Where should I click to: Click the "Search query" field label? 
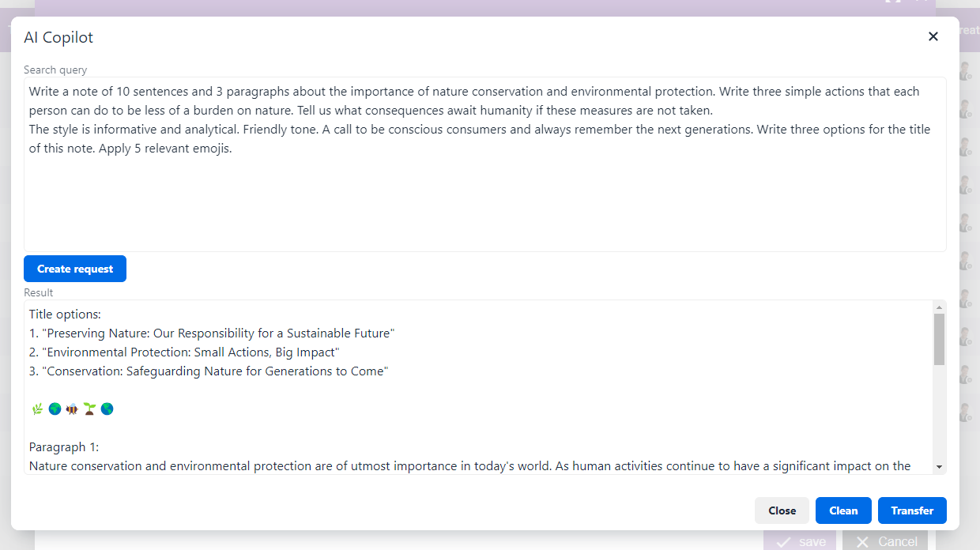click(55, 70)
